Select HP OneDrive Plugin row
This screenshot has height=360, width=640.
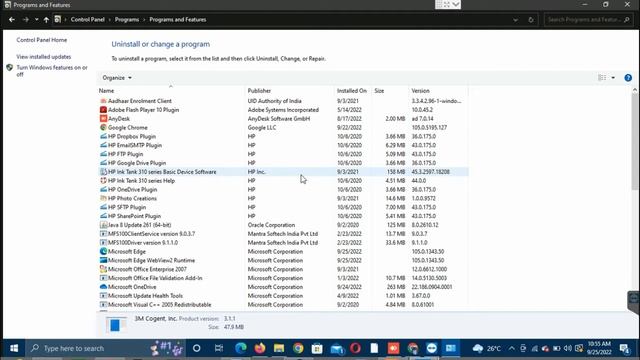pyautogui.click(x=283, y=189)
